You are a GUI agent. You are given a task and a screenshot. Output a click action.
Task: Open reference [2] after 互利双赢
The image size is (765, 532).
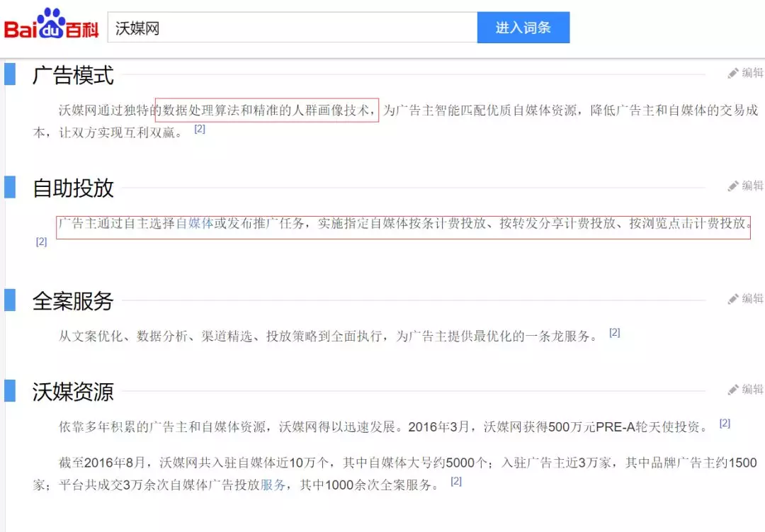click(200, 129)
